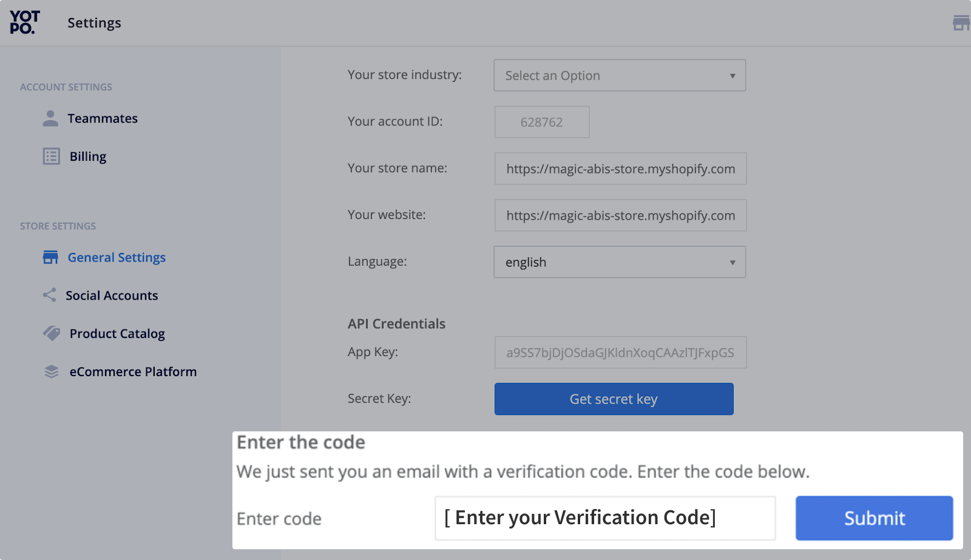Click the store name text field
Viewport: 971px width, 560px height.
coord(620,169)
